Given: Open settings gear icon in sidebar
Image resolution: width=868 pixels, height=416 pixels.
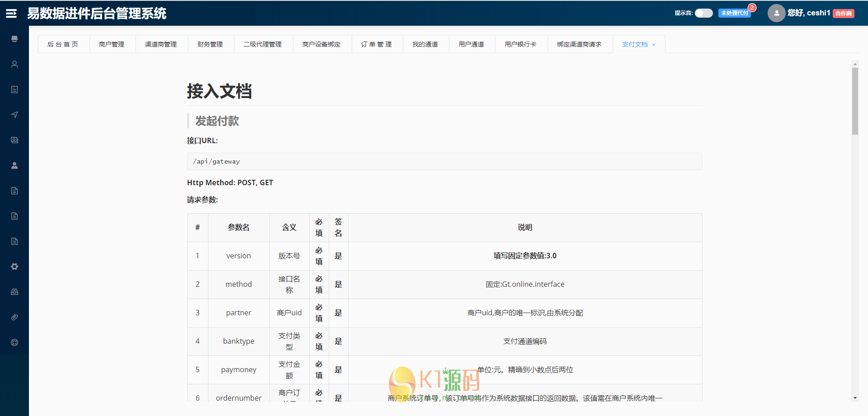Looking at the screenshot, I should coord(14,266).
